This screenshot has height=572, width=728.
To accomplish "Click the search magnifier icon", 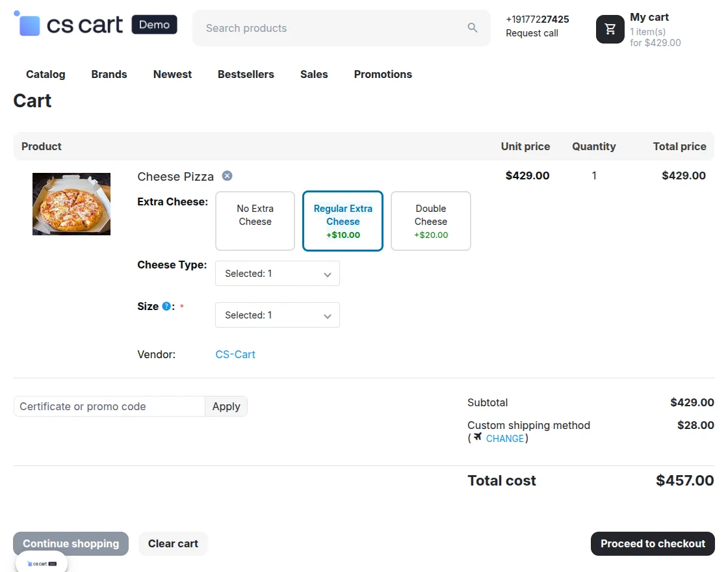I will pos(473,28).
